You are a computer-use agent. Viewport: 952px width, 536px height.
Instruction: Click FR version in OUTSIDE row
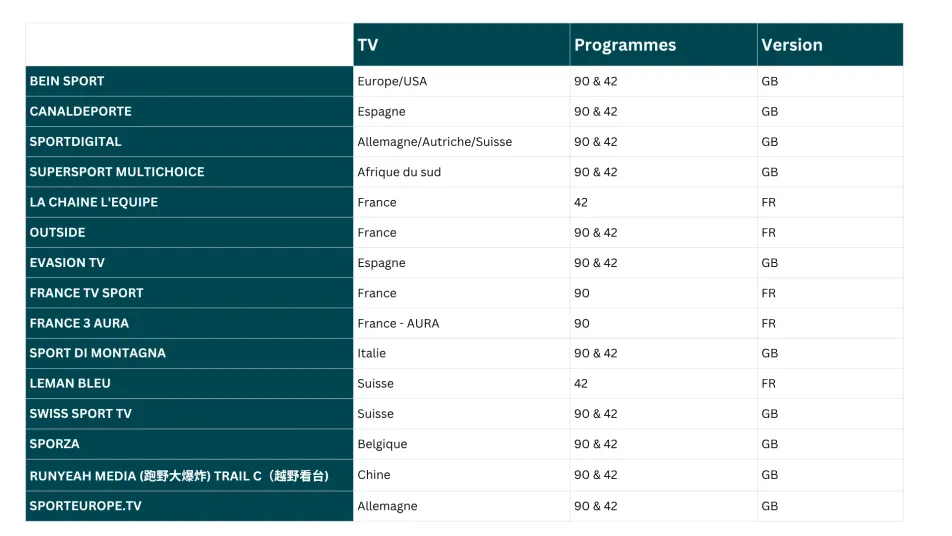[x=768, y=232]
